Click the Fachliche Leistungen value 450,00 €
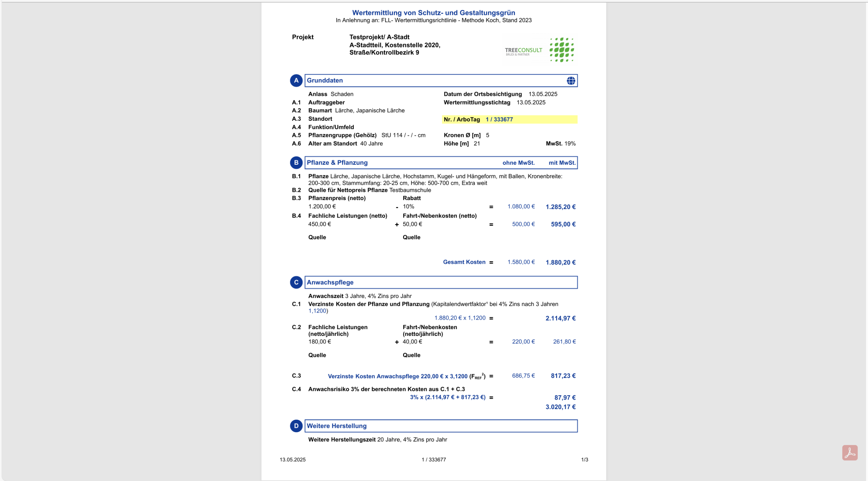Screen dimensions: 868x481 point(319,224)
